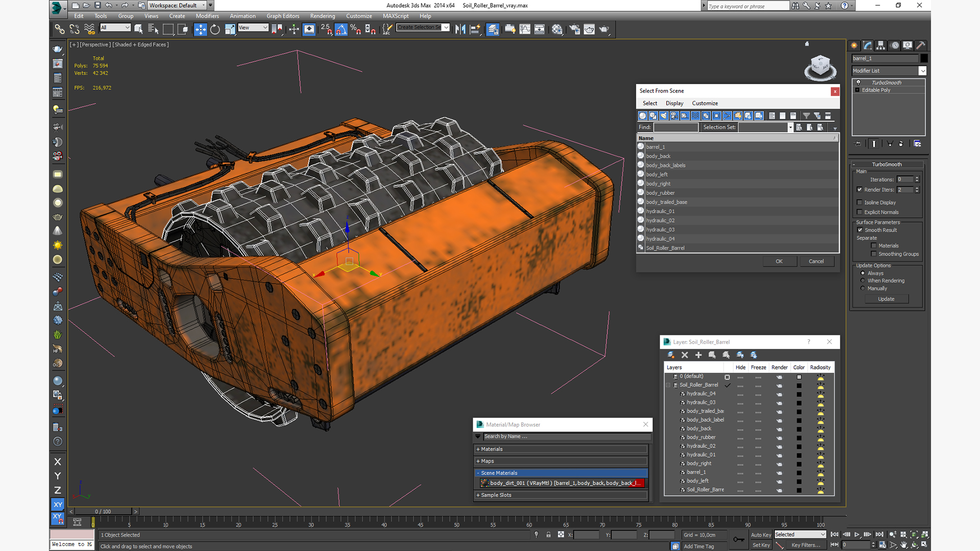Open Display menu in Select From Scene
This screenshot has width=980, height=551.
coord(674,104)
